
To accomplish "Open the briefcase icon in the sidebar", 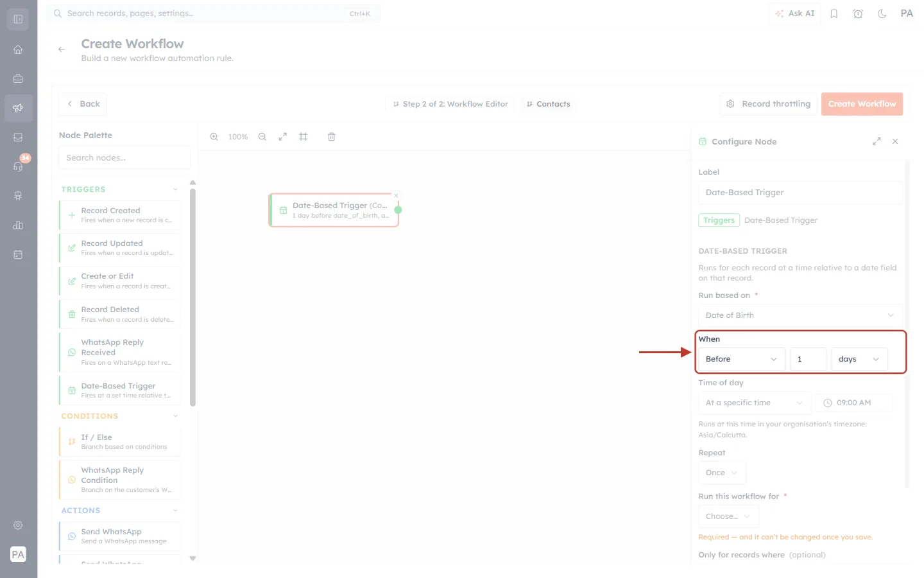I will click(x=18, y=78).
